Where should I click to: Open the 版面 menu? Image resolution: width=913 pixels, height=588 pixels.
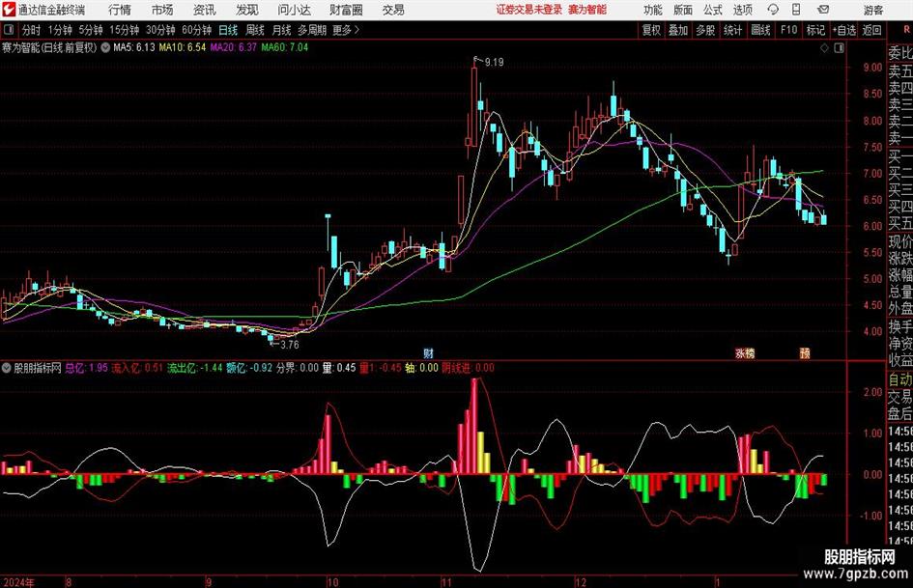pos(683,10)
